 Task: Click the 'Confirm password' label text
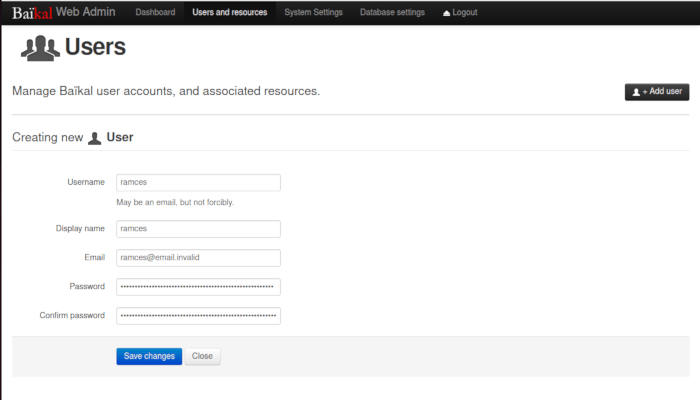click(x=72, y=316)
